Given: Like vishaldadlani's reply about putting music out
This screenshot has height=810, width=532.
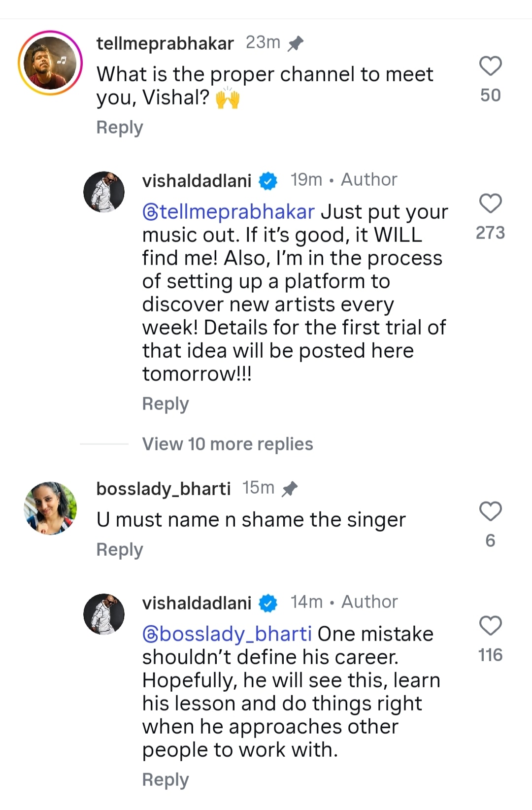Looking at the screenshot, I should coord(490,203).
